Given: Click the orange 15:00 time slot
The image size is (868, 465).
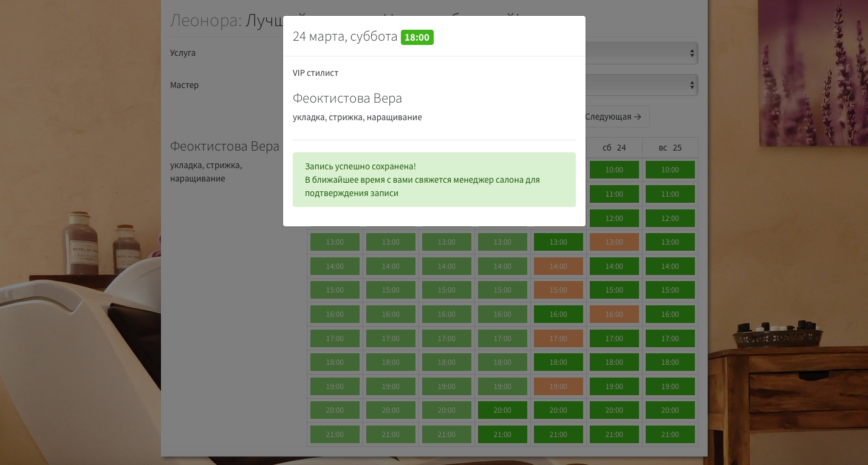Looking at the screenshot, I should [x=558, y=290].
